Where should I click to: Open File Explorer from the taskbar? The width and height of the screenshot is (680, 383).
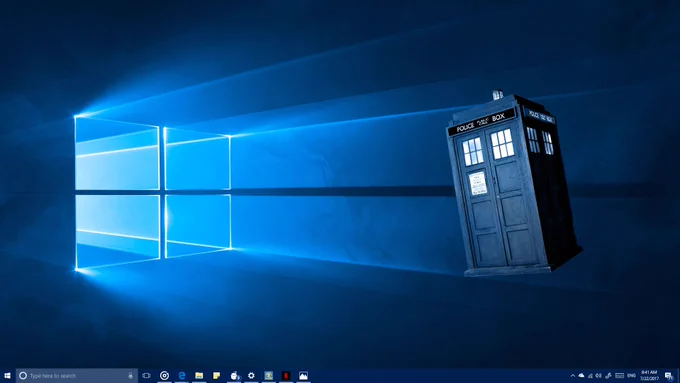pos(199,376)
